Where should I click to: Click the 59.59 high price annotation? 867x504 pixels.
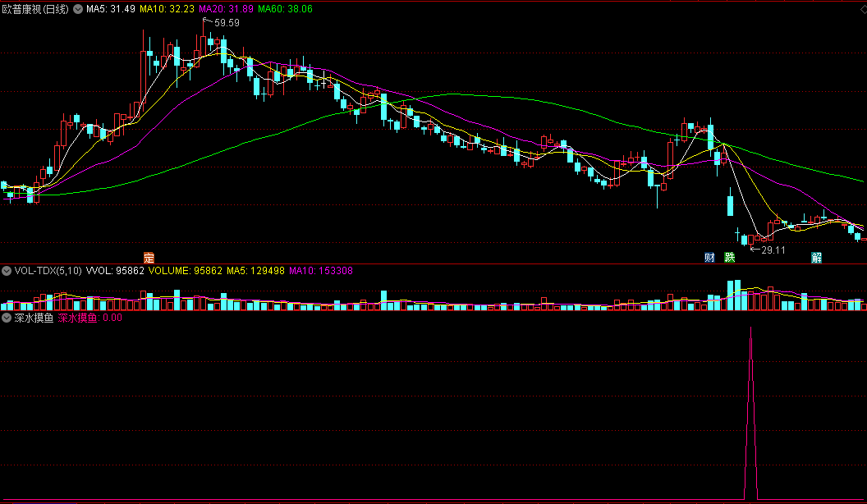(227, 23)
